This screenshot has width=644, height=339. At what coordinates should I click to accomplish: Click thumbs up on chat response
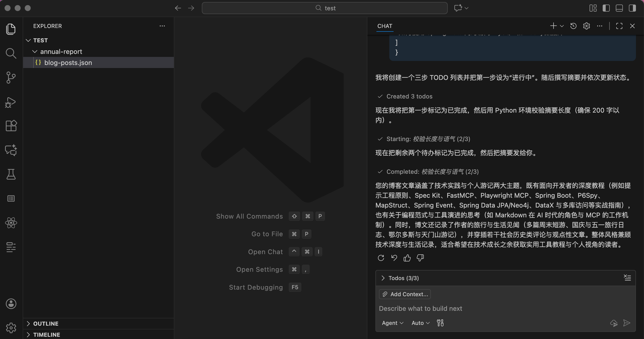tap(407, 258)
